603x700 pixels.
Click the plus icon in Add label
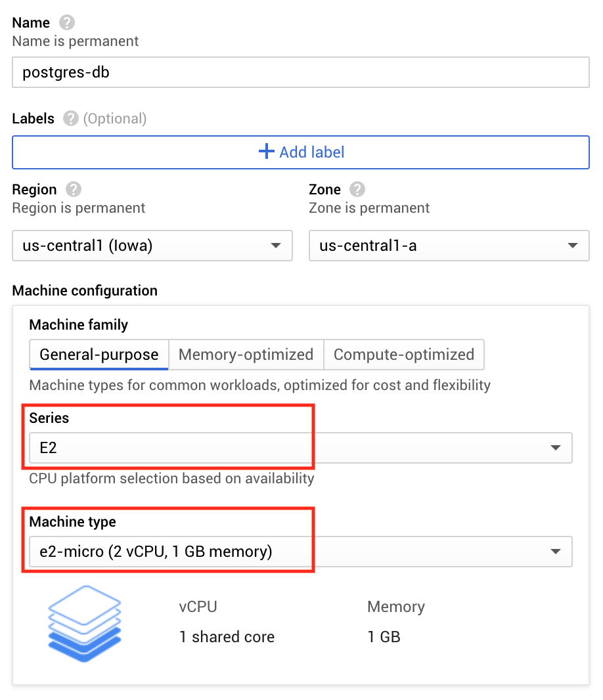pos(266,151)
